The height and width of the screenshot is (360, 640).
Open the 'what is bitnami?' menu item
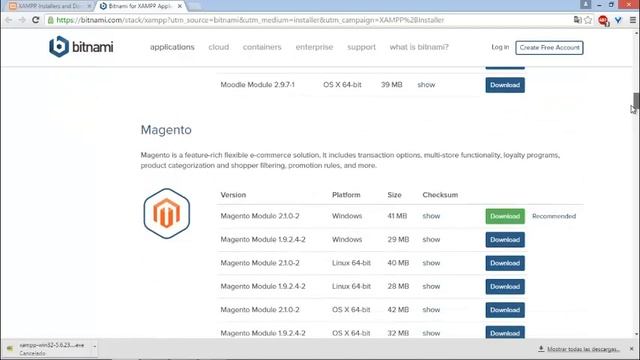(x=419, y=47)
